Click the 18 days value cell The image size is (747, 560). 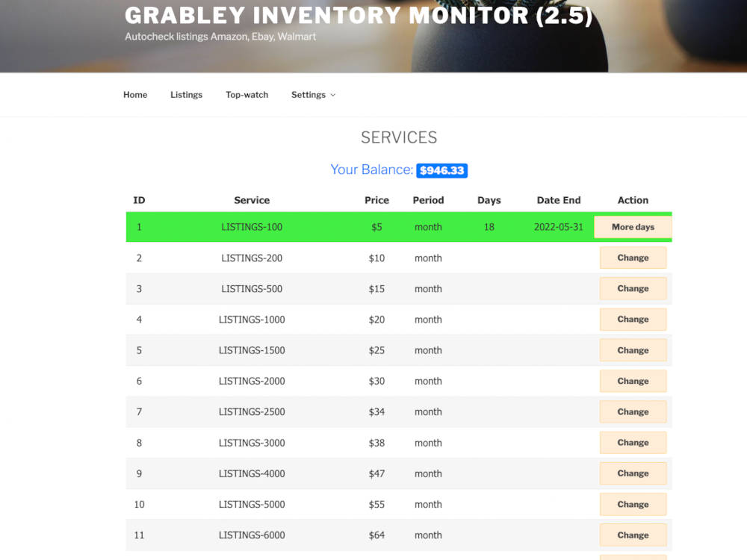click(489, 227)
